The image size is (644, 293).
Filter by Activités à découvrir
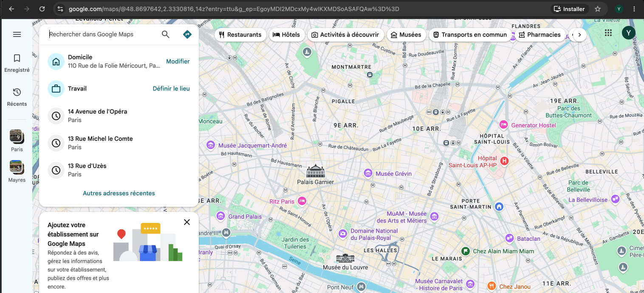coord(346,35)
